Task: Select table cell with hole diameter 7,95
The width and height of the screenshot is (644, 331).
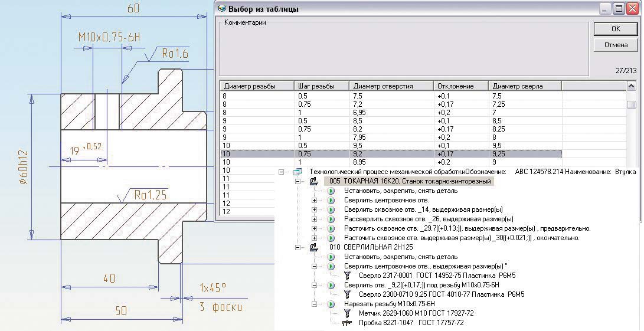Action: 391,137
